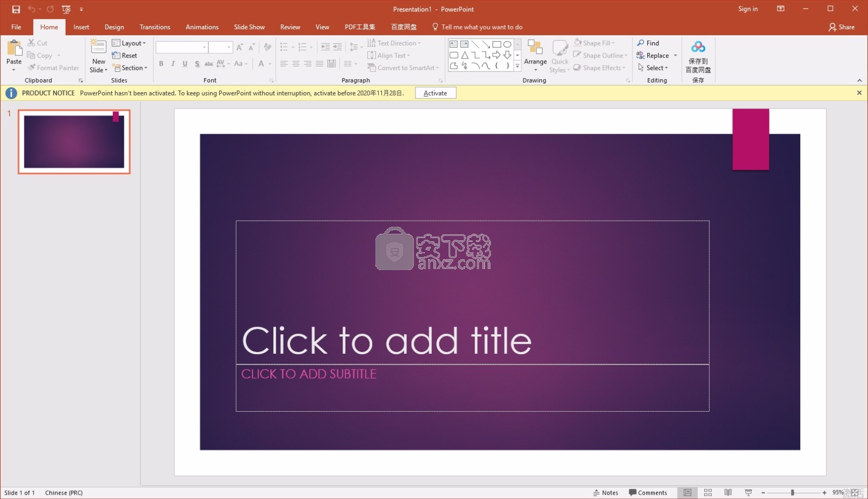
Task: Open the File menu tab
Action: [x=16, y=27]
